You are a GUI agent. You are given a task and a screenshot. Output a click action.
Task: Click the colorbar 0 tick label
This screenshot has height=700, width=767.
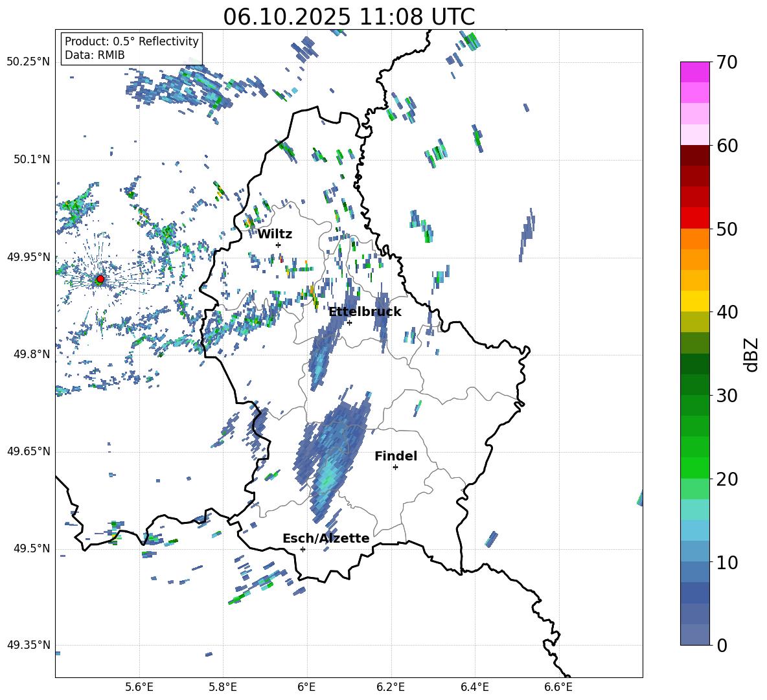722,645
